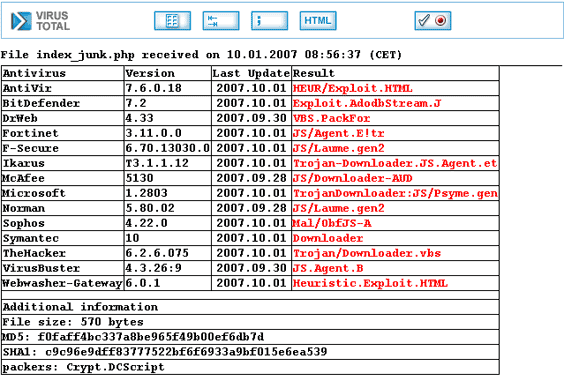The height and width of the screenshot is (381, 564).
Task: Click the Last Update column header
Action: coord(251,73)
